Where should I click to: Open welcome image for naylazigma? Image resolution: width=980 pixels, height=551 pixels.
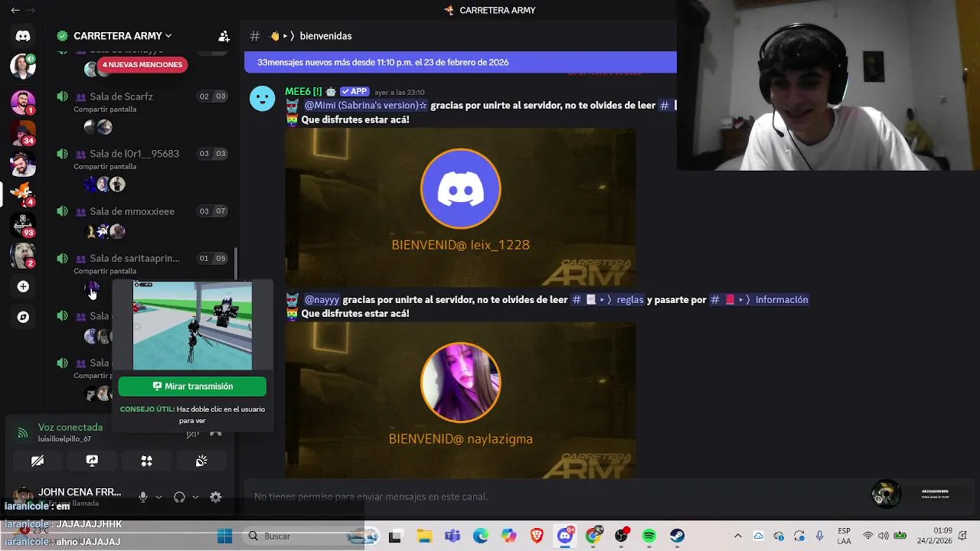(x=460, y=400)
